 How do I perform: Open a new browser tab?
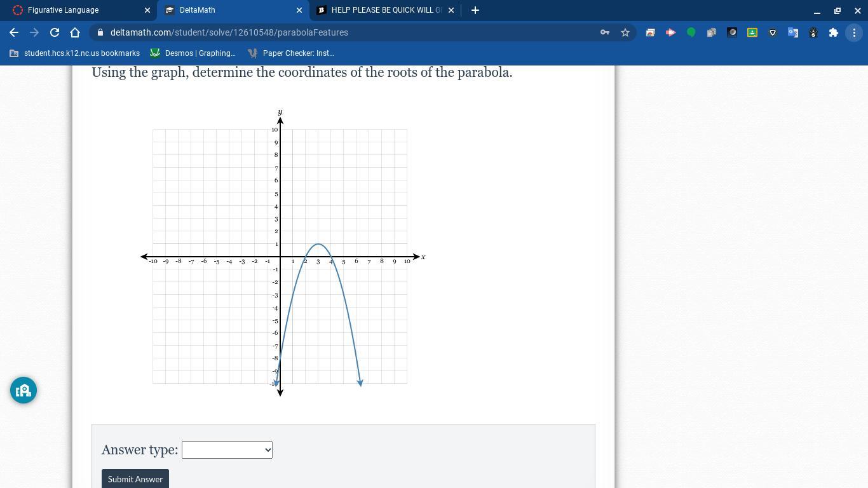475,10
